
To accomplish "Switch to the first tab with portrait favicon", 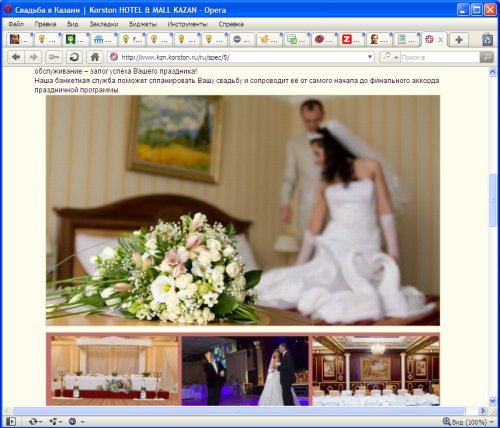I will (x=19, y=40).
